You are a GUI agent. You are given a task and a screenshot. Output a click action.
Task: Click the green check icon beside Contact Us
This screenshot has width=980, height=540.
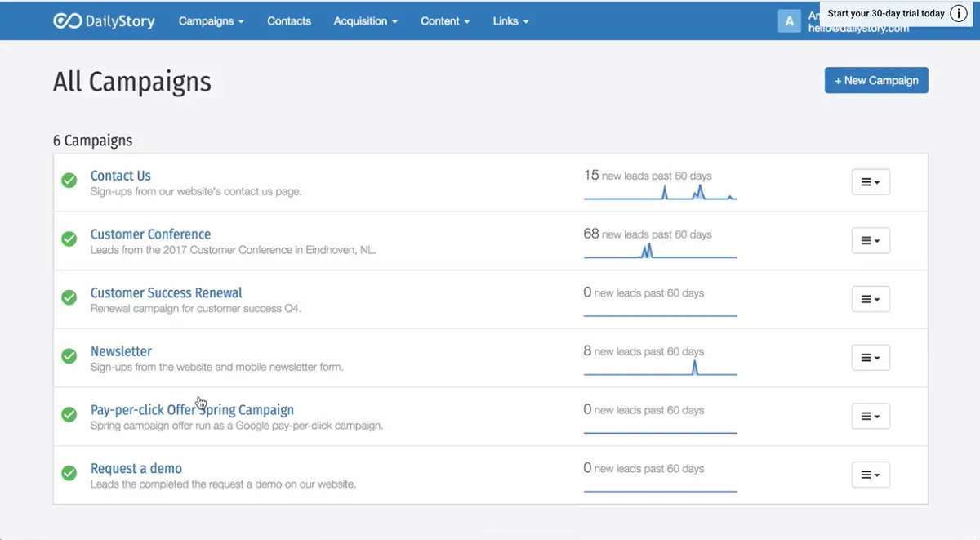coord(69,180)
